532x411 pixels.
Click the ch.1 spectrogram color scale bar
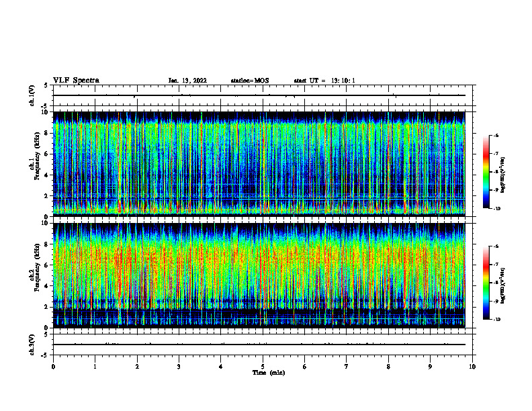(x=486, y=172)
